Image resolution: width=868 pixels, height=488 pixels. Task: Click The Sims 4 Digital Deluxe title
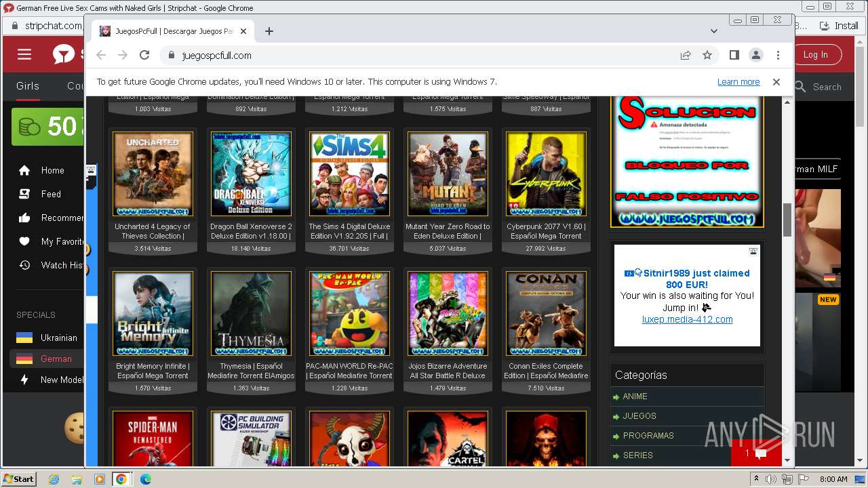[349, 231]
